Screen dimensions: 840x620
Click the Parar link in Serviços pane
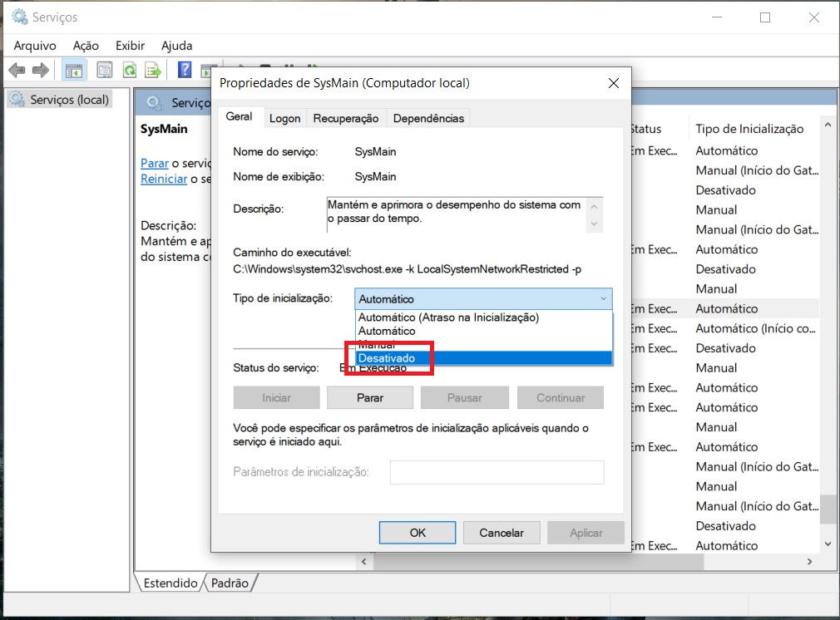pos(155,163)
